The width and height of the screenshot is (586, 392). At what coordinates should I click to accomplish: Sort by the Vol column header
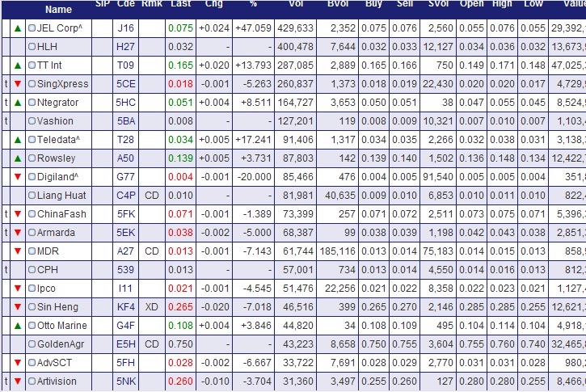pos(296,4)
